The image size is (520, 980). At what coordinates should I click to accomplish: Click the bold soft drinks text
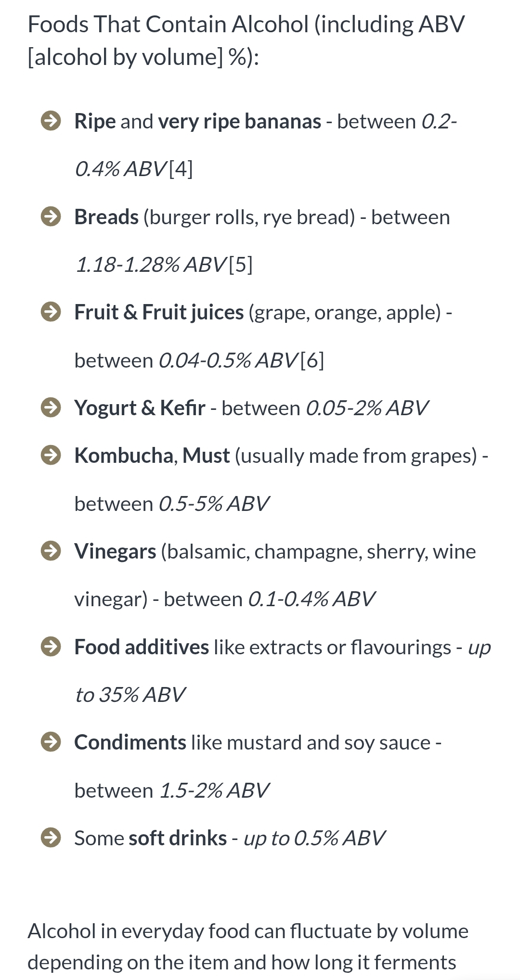(x=178, y=838)
